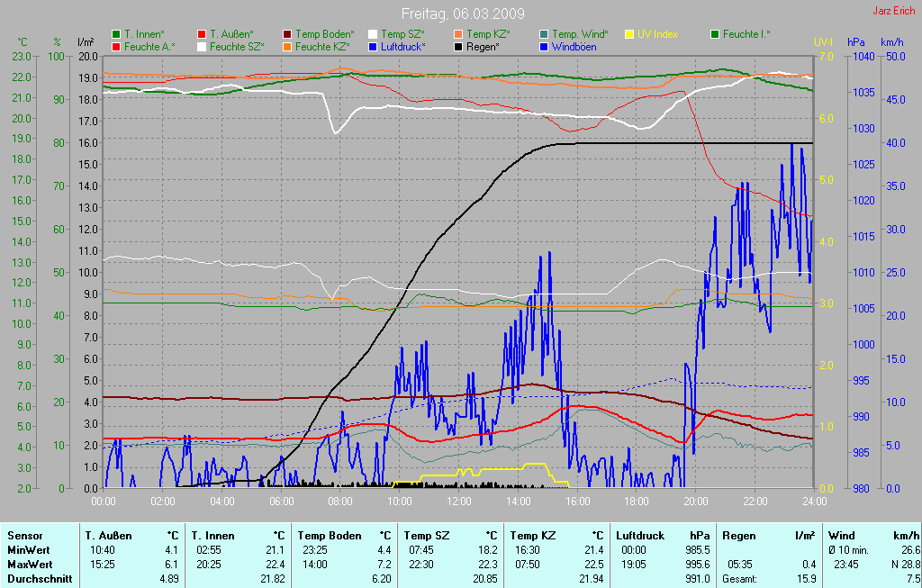Click the 'T. Außen*' legend label
Screen dimensions: 922x588
(231, 34)
